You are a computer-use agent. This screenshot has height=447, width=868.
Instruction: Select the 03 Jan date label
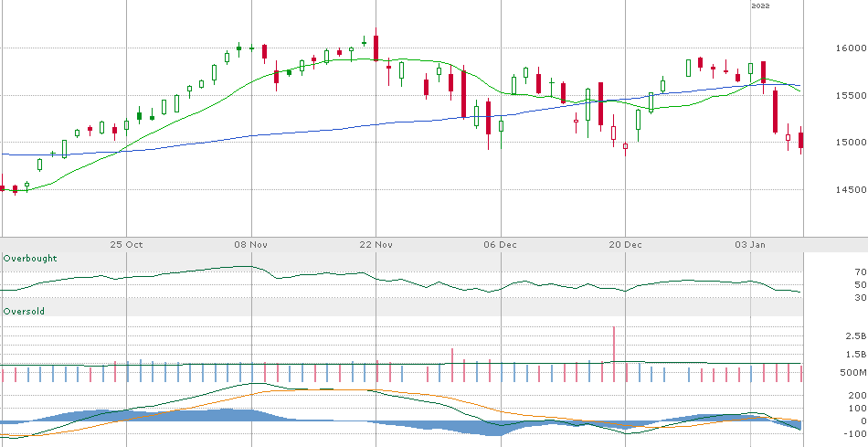tap(750, 244)
